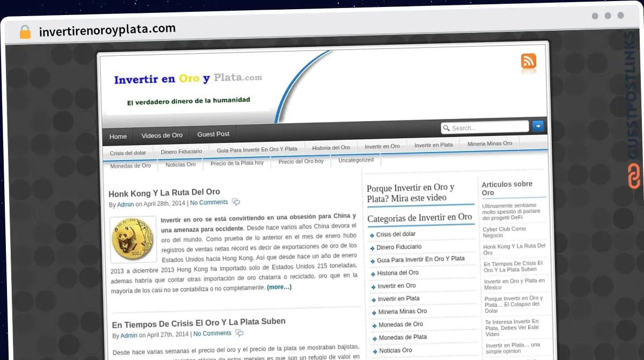Click the Invertir en Oro y Plata.com logo
This screenshot has width=644, height=360.
(188, 79)
